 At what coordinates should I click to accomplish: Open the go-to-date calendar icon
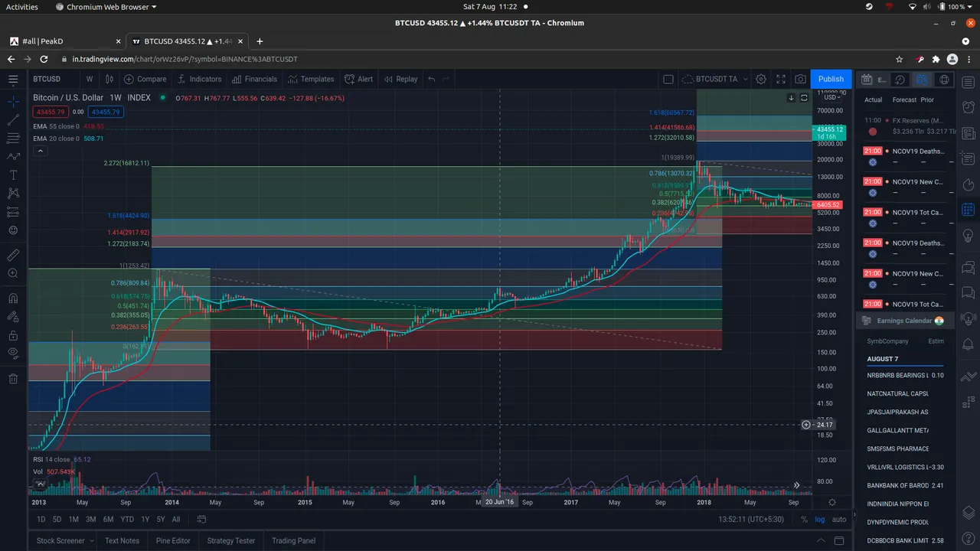coord(202,520)
